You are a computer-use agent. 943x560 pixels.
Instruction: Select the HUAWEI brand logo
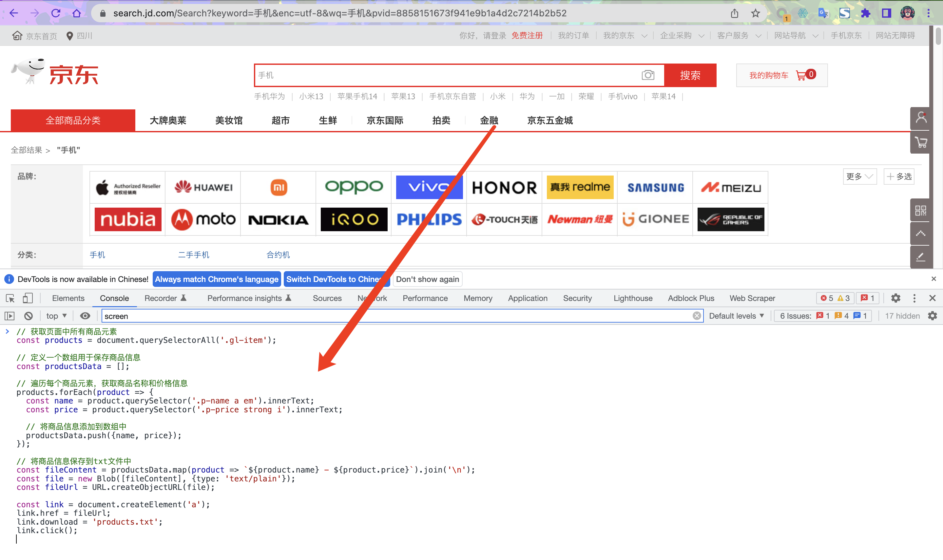(203, 187)
